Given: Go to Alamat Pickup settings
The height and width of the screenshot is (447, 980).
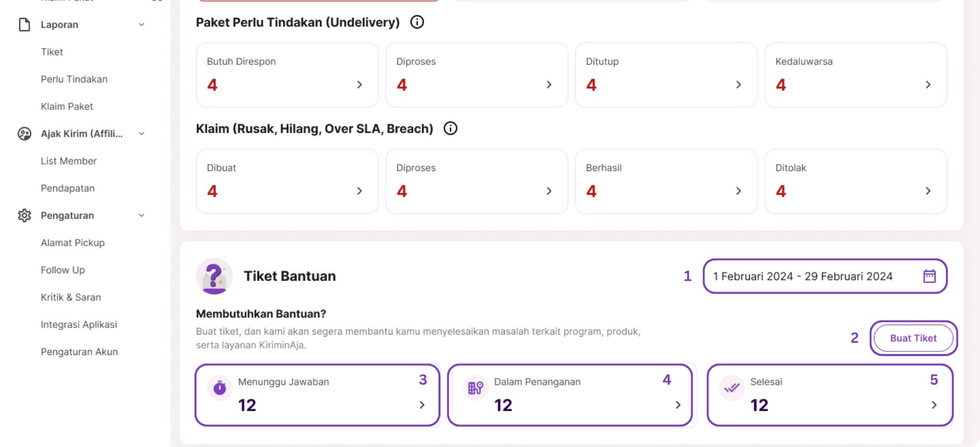Looking at the screenshot, I should (72, 243).
